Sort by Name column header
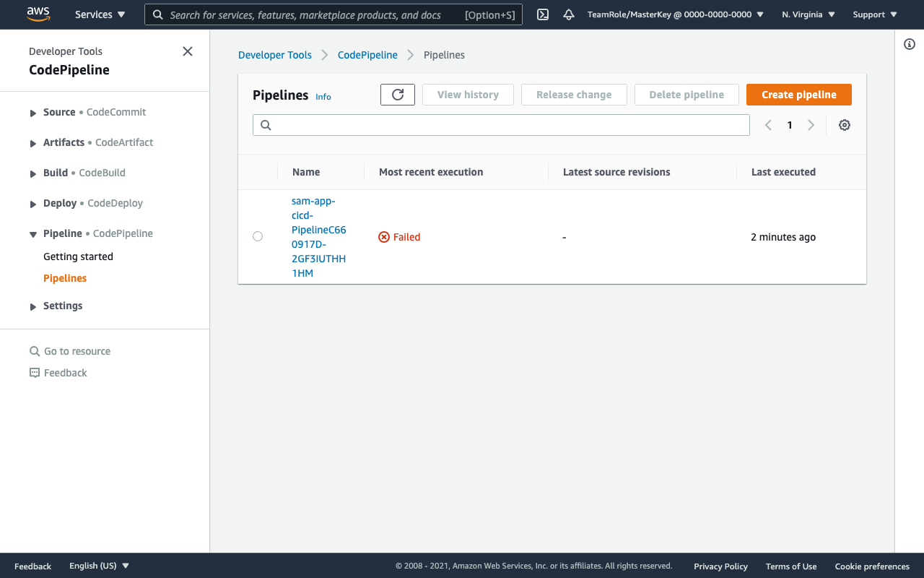The image size is (924, 578). (x=306, y=172)
